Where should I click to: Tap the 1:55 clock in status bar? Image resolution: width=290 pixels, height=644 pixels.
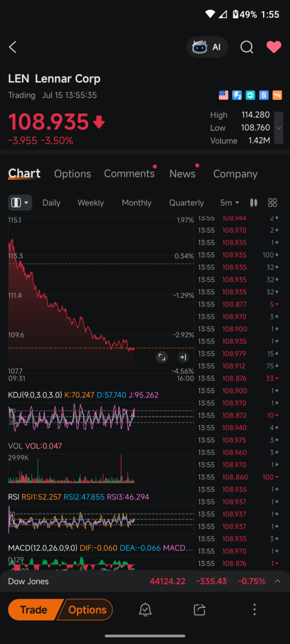270,14
